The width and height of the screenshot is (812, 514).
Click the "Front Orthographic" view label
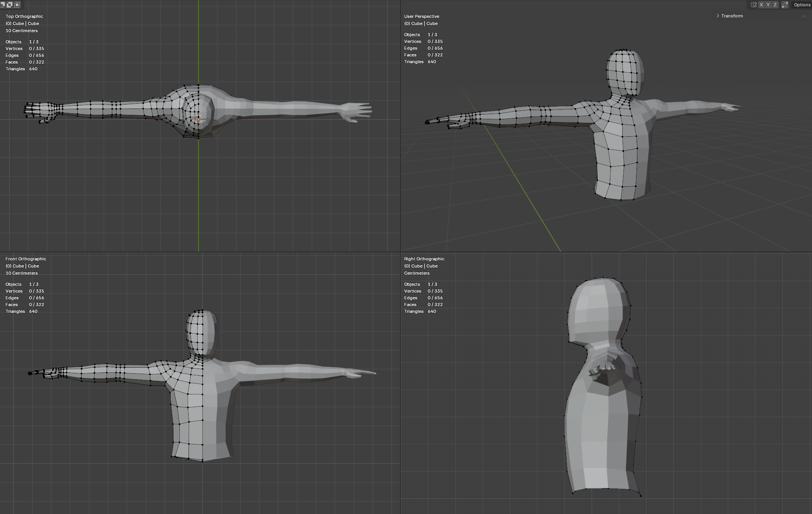(26, 259)
